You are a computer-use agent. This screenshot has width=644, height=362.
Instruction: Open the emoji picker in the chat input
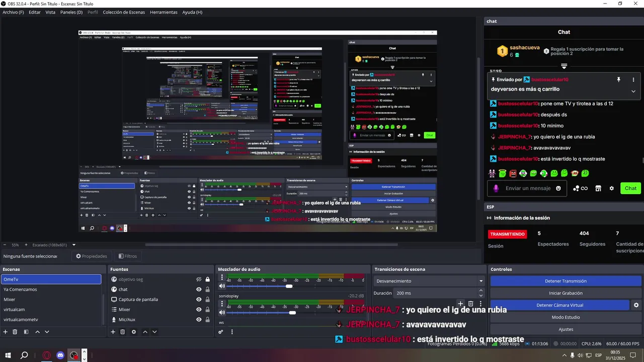[x=558, y=188]
